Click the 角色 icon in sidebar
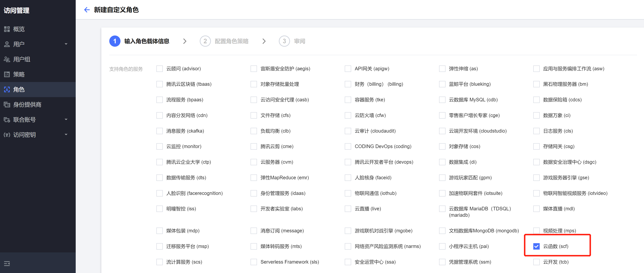This screenshot has height=273, width=644. 7,89
